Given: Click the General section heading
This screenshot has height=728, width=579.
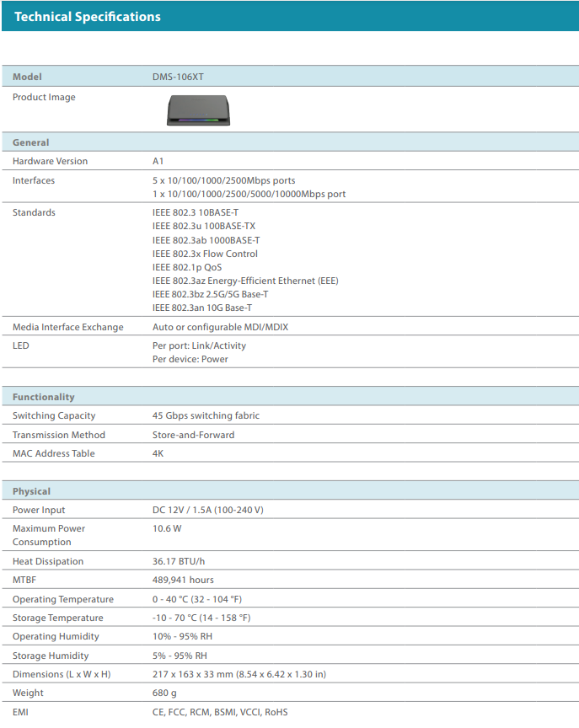Looking at the screenshot, I should pos(31,142).
